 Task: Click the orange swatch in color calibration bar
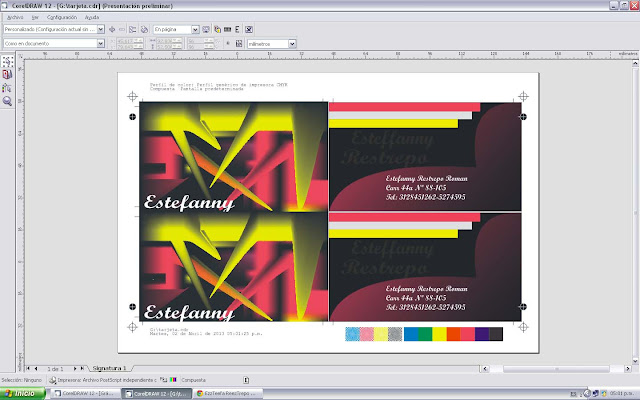[x=453, y=334]
